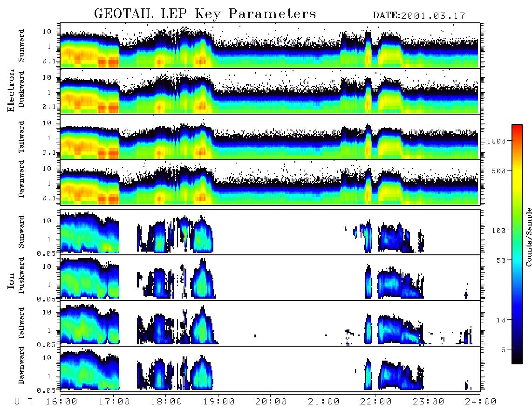Click the "0.05" tick of Ion Sunward panel

46,253
